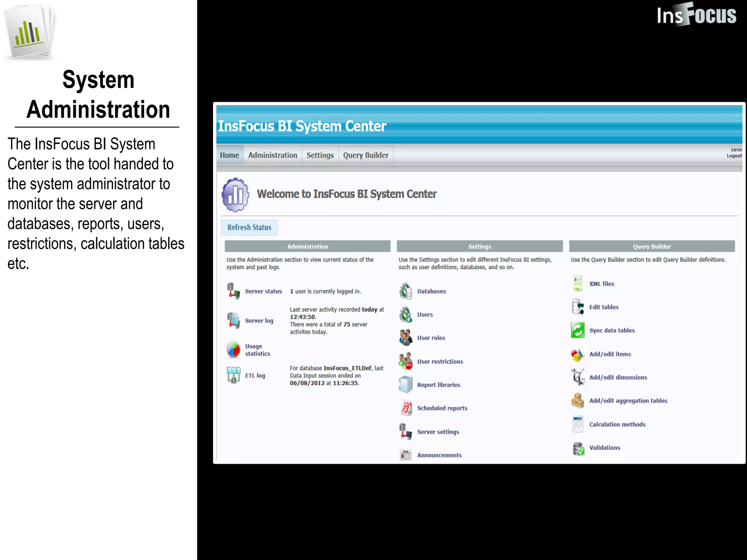Open the Databases settings link
Image resolution: width=747 pixels, height=560 pixels.
[431, 291]
